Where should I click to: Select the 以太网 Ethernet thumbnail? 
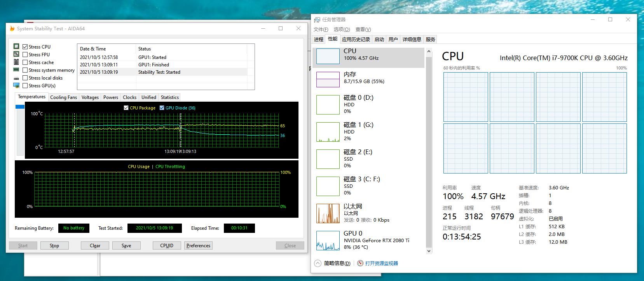tap(328, 213)
